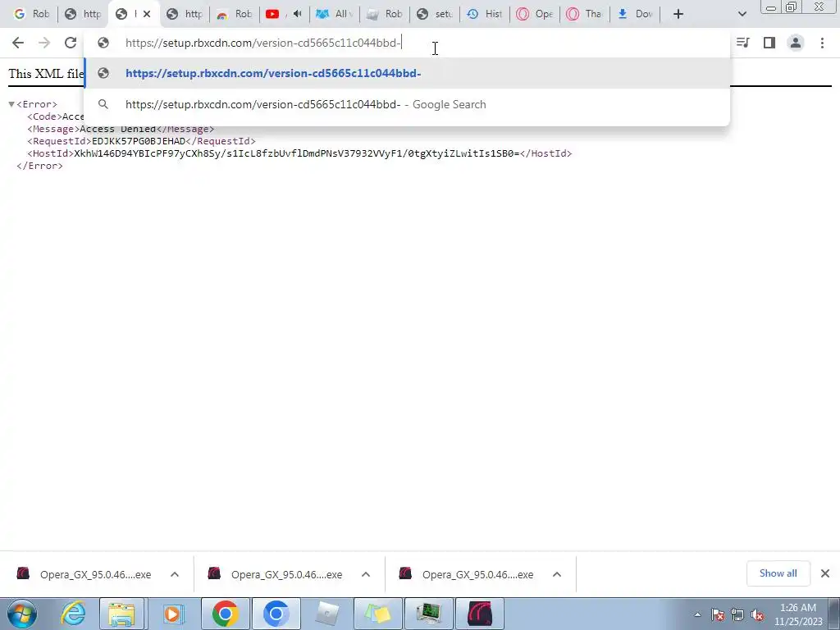Open Windows Media Player taskbar icon
Image resolution: width=840 pixels, height=630 pixels.
click(x=172, y=614)
